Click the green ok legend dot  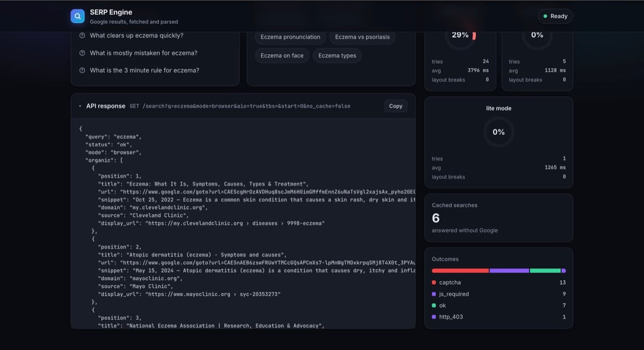434,305
